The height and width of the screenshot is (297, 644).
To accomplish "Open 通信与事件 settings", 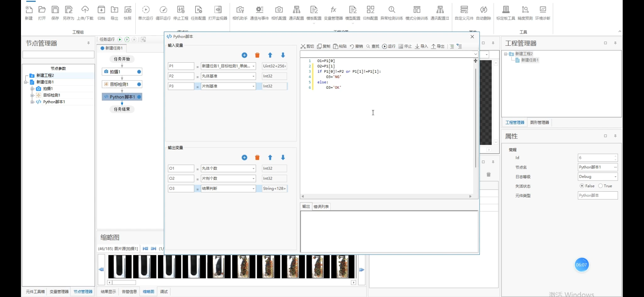I will coord(259,13).
